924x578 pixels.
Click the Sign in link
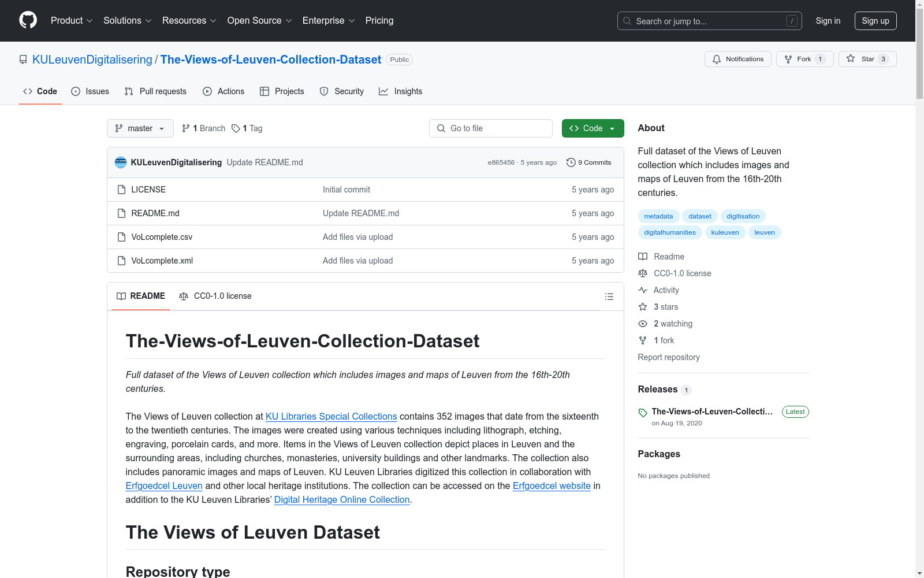(x=828, y=21)
